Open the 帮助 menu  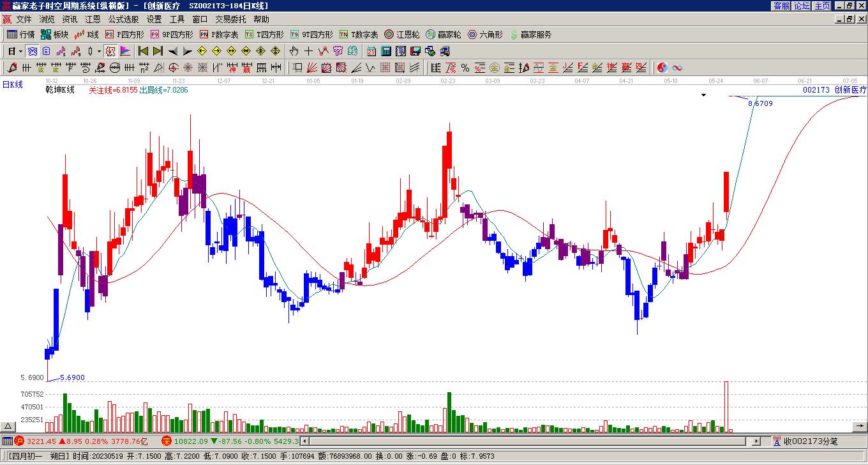pyautogui.click(x=261, y=19)
